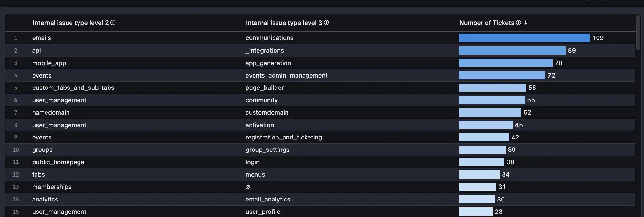Screen dimensions: 644x217
Task: Click info icon beside Internal issue type level 2
Action: point(113,23)
